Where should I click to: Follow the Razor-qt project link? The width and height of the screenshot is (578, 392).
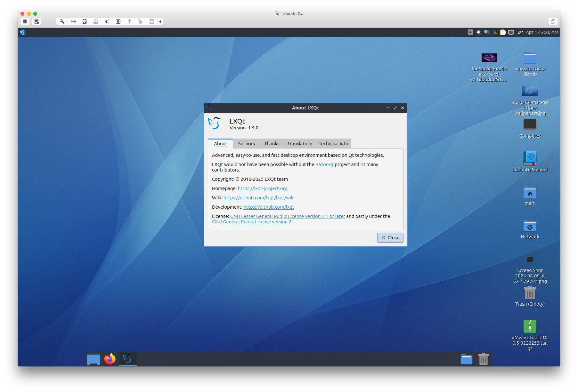click(324, 164)
